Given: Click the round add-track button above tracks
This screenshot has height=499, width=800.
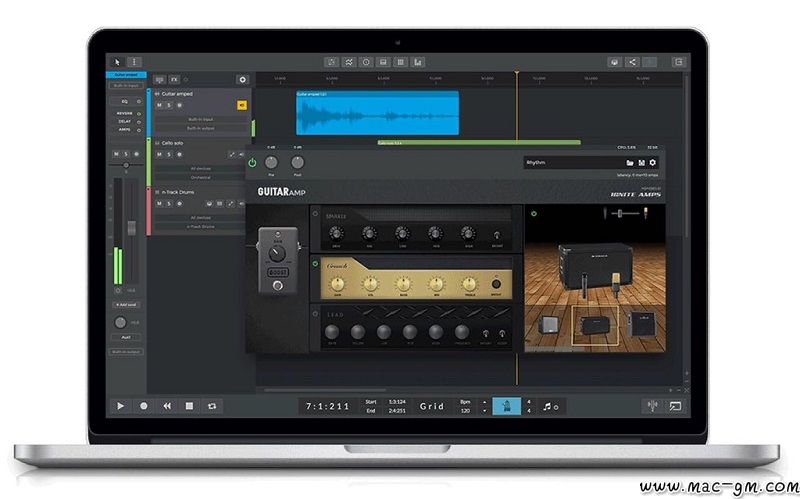Looking at the screenshot, I should click(242, 80).
